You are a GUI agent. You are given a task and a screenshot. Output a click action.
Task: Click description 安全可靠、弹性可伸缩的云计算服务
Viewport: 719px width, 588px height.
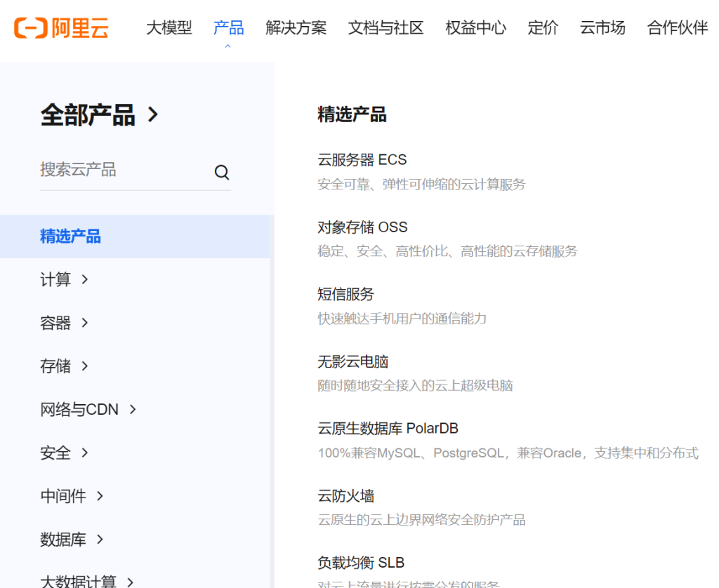421,185
